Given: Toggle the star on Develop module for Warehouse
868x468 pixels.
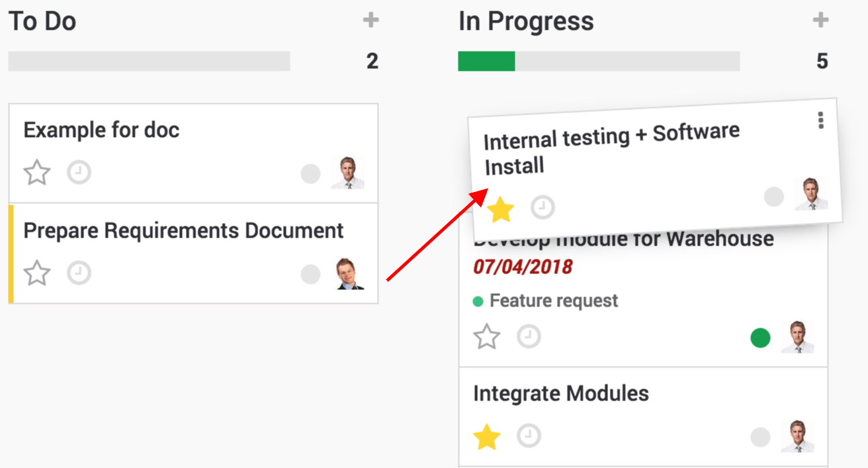Looking at the screenshot, I should click(x=486, y=336).
